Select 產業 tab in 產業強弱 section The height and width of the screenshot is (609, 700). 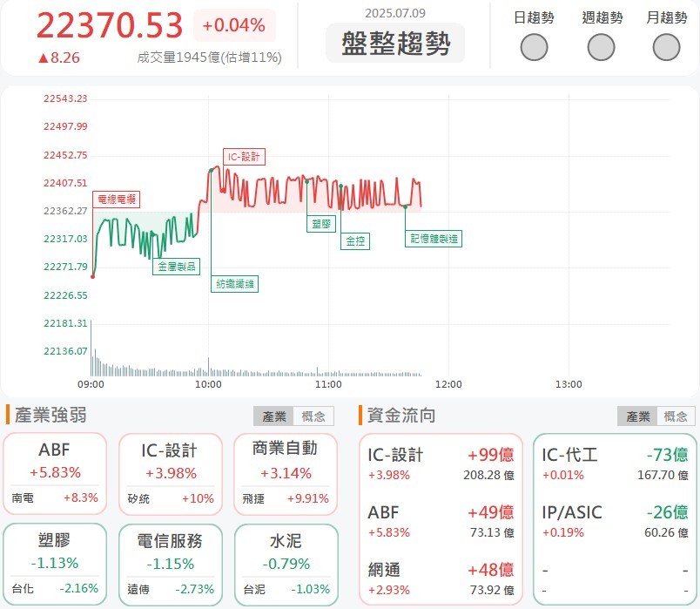pos(273,416)
